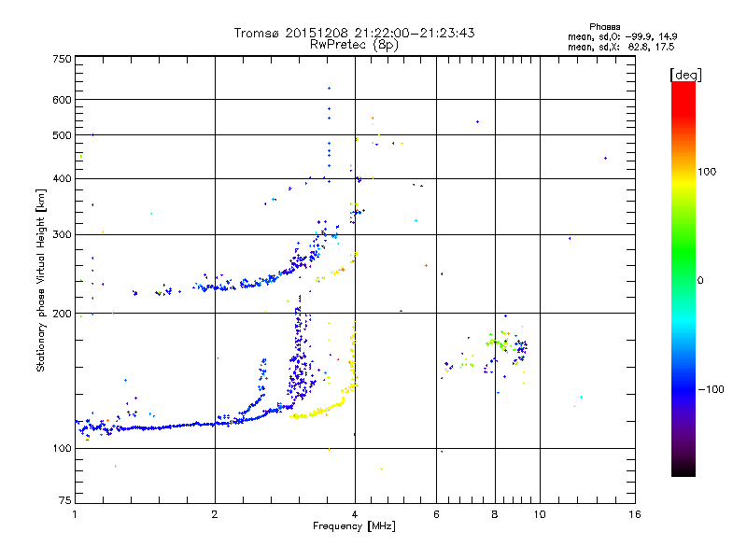The image size is (747, 560).
Task: Click the y-axis tick label '200'
Action: (x=62, y=314)
